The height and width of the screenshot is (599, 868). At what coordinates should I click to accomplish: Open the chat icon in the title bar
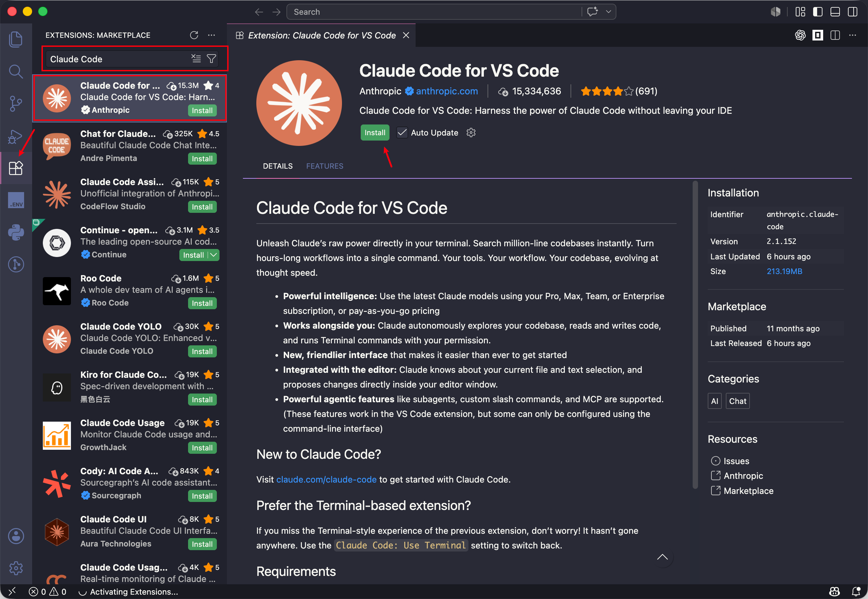(x=593, y=12)
